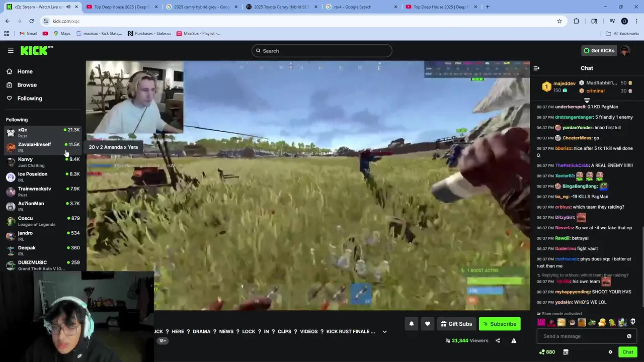Reload the page
Viewport: 644px width, 362px height.
click(31, 21)
